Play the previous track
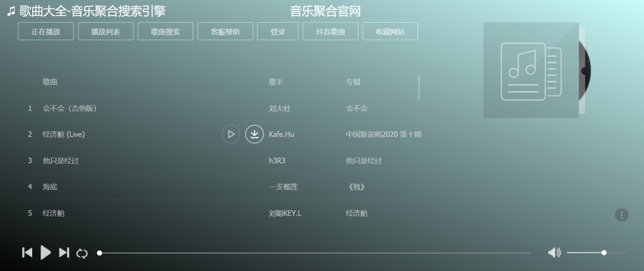The height and width of the screenshot is (271, 644). tap(27, 252)
